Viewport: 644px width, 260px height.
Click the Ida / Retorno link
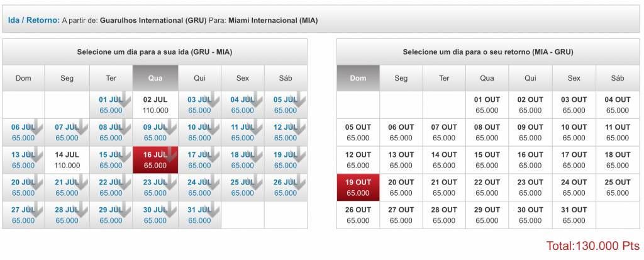pos(34,20)
